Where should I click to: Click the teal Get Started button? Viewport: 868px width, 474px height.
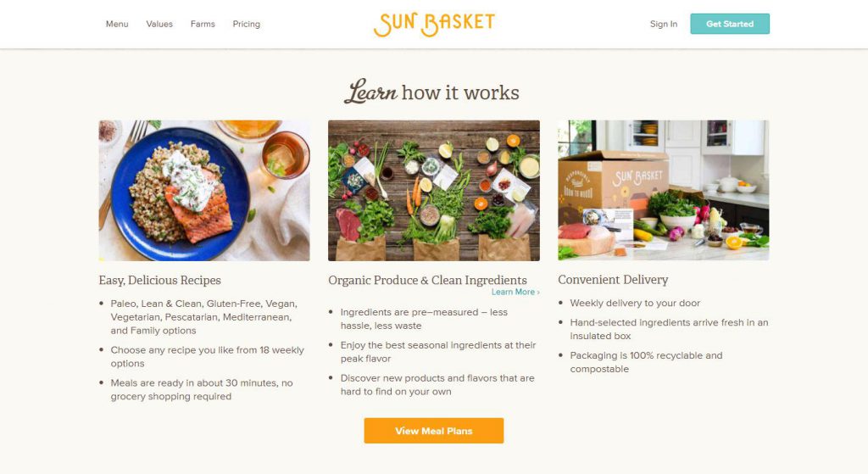coord(730,24)
